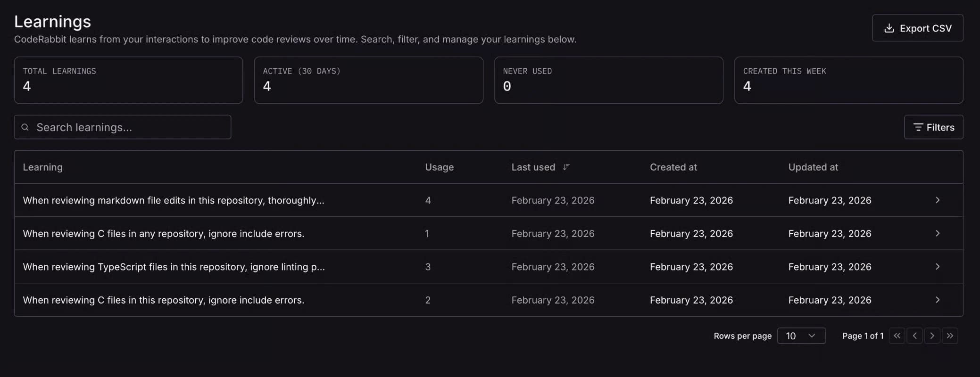Click the search magnifier icon

[x=25, y=127]
